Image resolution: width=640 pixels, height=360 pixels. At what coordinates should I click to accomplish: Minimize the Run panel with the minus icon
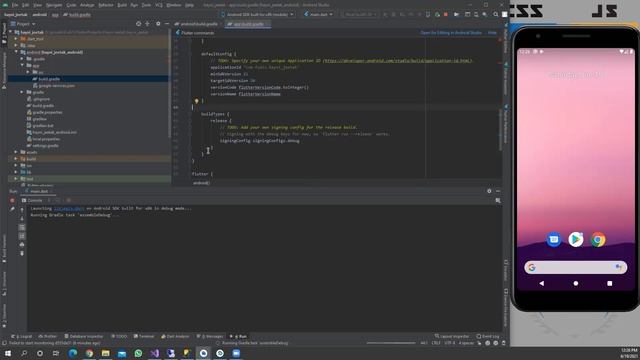click(x=498, y=191)
